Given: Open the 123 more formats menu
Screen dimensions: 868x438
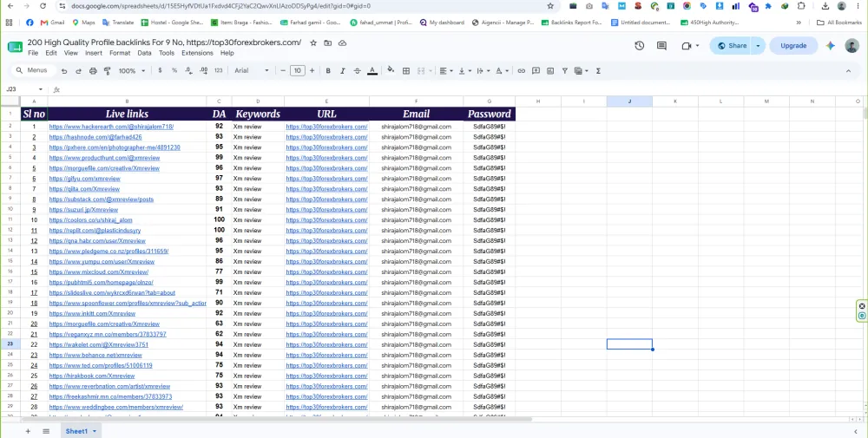Looking at the screenshot, I should (219, 71).
